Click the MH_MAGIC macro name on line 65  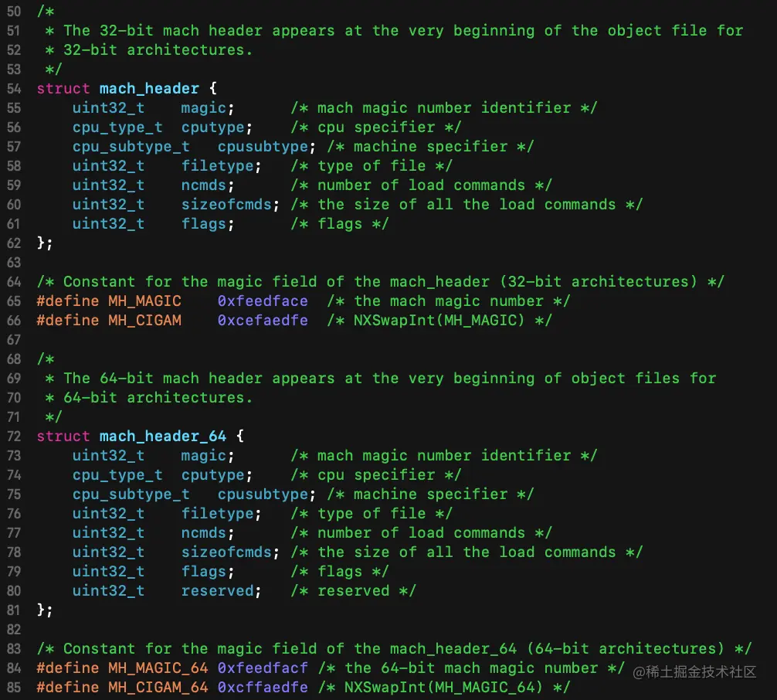tap(144, 301)
